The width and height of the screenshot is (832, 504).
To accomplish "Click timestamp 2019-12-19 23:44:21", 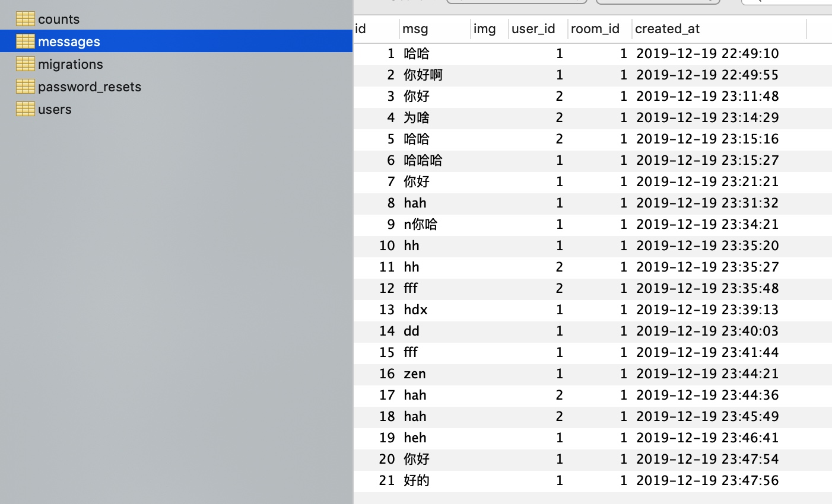I will click(707, 374).
